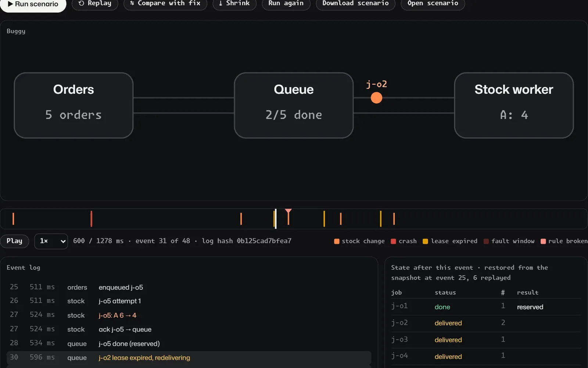Select the Queue node showing 2/5 done
This screenshot has width=588, height=368.
(x=294, y=105)
